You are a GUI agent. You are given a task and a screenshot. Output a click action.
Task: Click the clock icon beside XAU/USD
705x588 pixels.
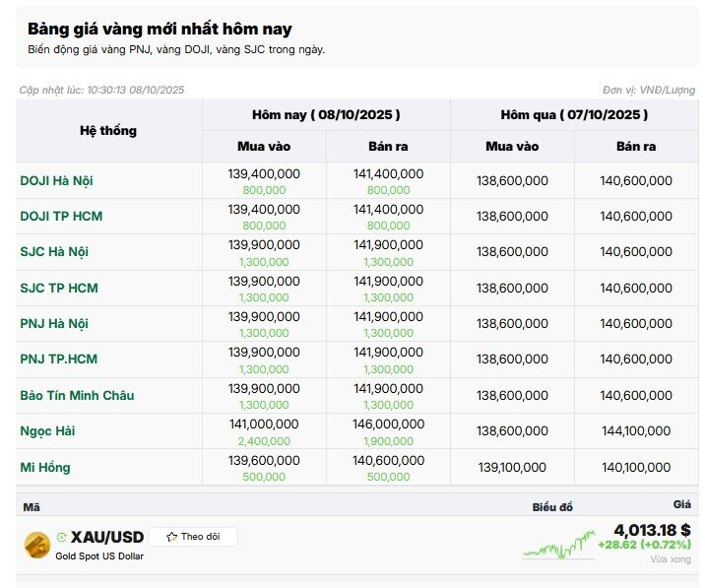tap(62, 537)
